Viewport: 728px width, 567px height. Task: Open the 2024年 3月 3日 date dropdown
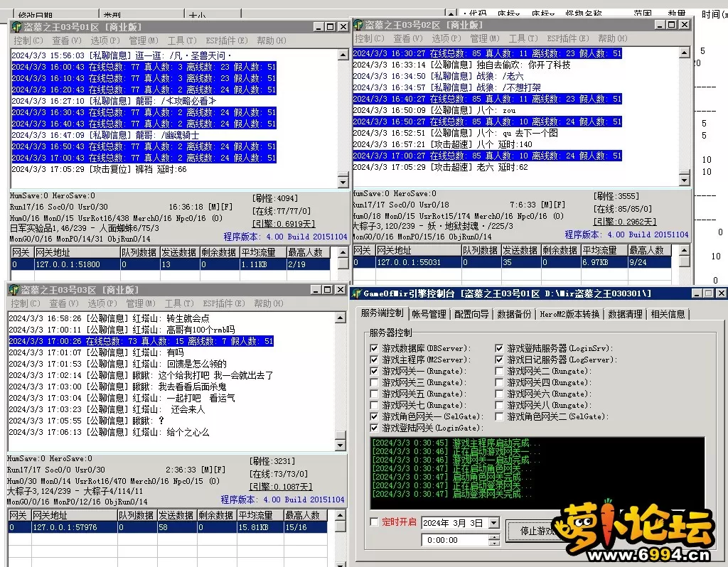click(x=494, y=523)
